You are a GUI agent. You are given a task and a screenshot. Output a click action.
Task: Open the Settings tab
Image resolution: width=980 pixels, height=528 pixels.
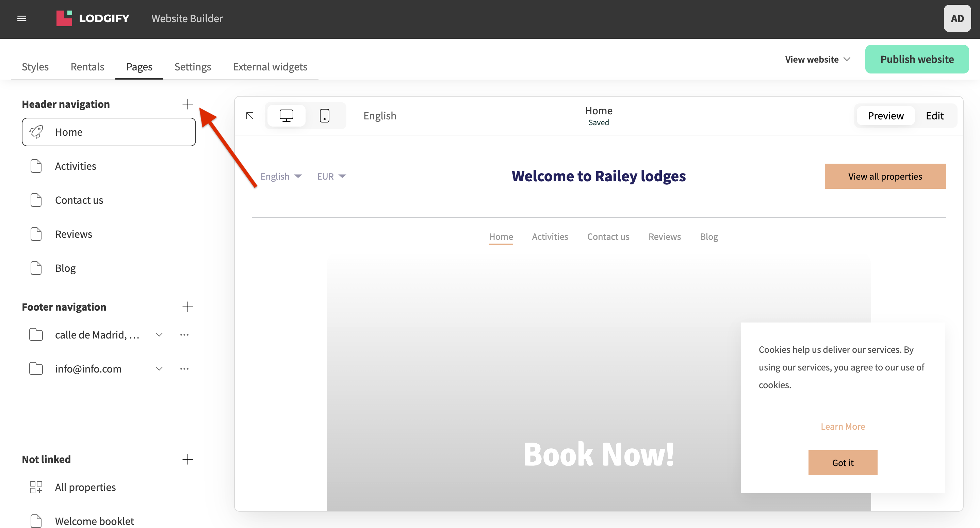(x=193, y=67)
